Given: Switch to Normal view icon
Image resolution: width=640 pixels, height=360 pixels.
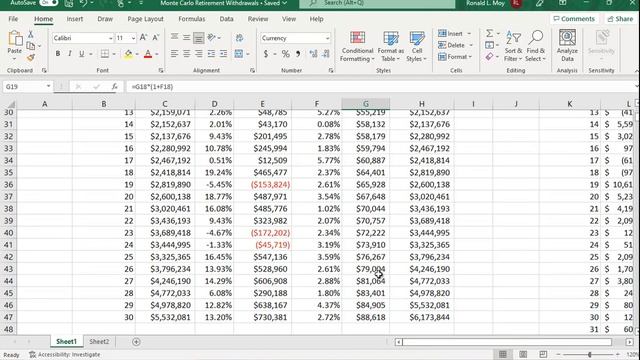Looking at the screenshot, I should coord(503,354).
